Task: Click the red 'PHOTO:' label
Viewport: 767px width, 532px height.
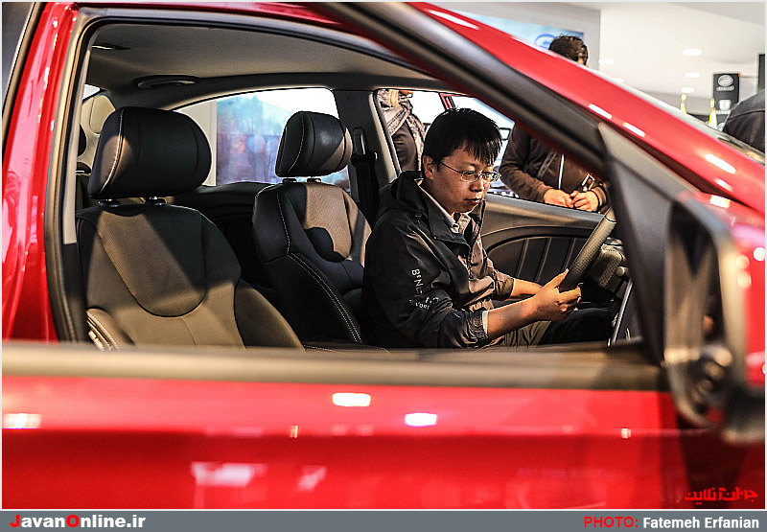Action: (x=611, y=522)
